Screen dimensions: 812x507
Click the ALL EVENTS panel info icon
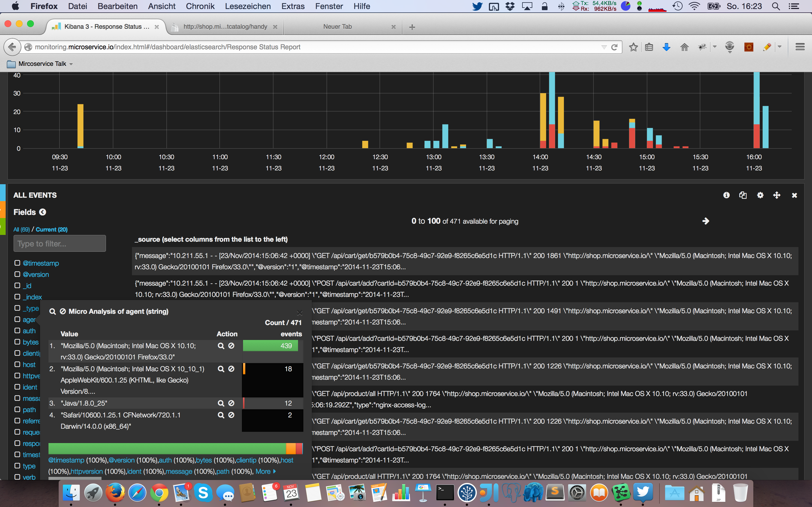point(727,195)
